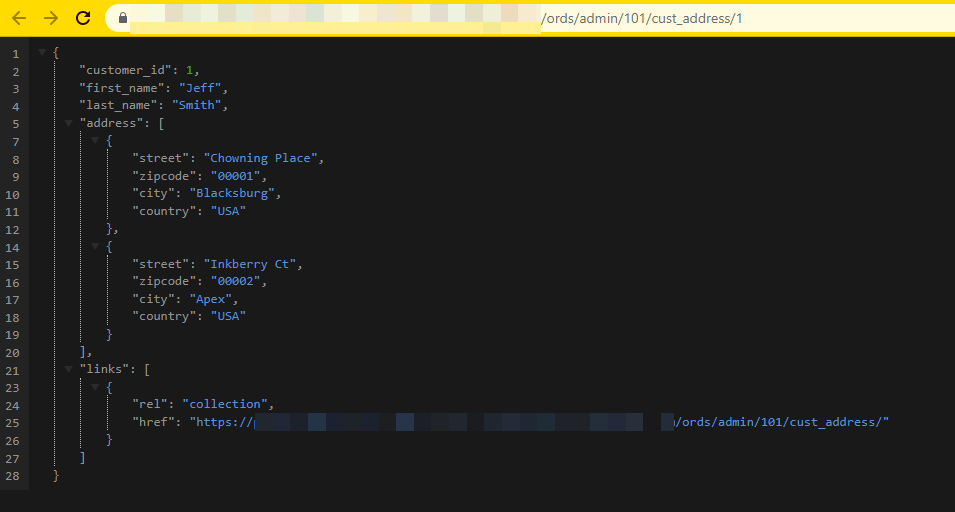Select the value 1 of customer_id
Screen dimensions: 955x512
tap(189, 70)
